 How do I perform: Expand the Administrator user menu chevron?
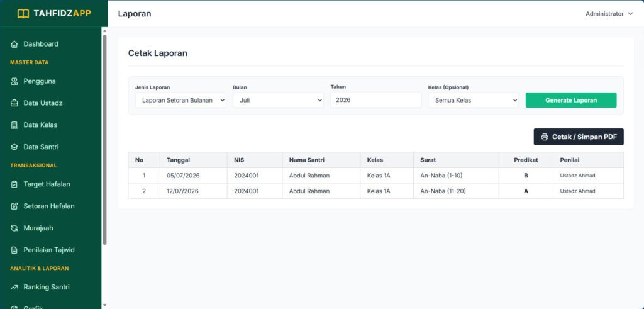630,14
